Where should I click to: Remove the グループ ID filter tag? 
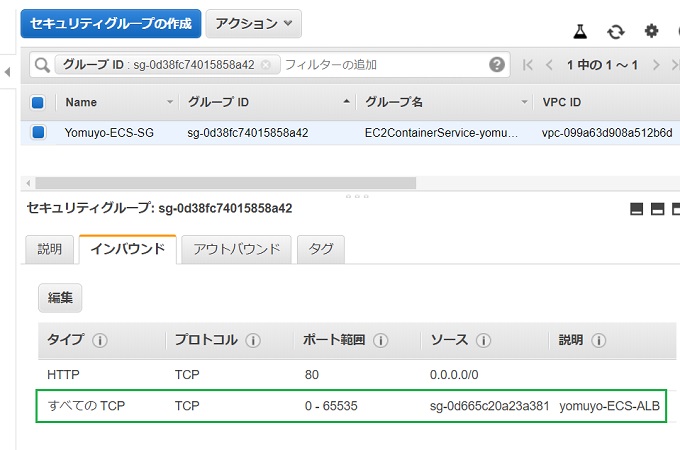(265, 65)
